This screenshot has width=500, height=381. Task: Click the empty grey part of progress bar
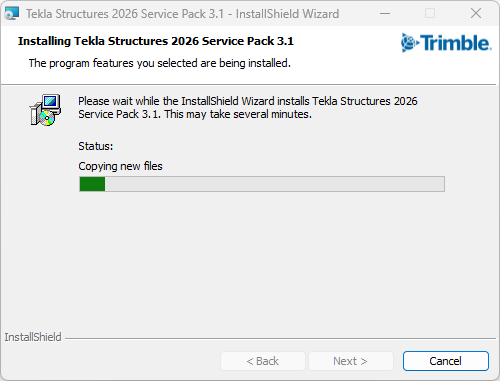point(275,184)
